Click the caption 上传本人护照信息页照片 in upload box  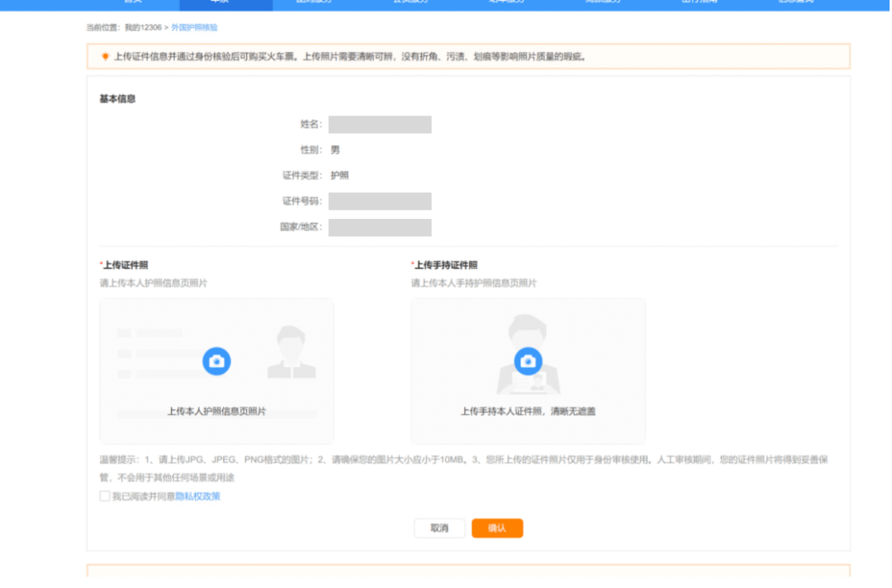pyautogui.click(x=216, y=411)
